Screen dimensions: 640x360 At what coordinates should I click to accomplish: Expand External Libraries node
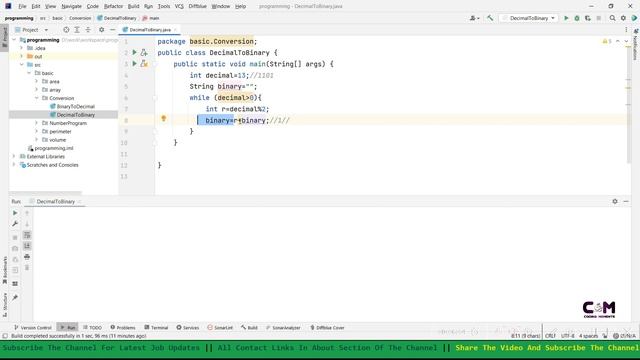click(x=14, y=156)
